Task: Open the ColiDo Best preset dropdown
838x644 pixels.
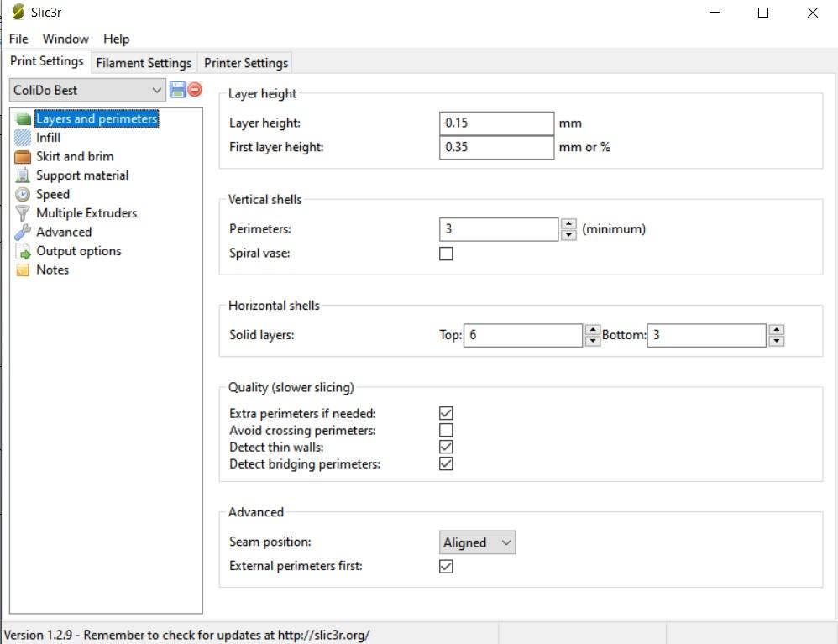Action: click(x=87, y=90)
